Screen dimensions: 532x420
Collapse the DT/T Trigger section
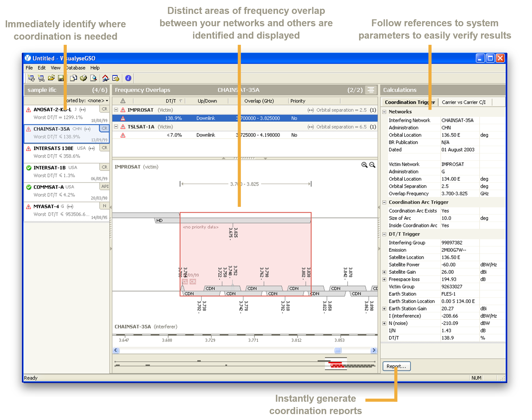384,234
